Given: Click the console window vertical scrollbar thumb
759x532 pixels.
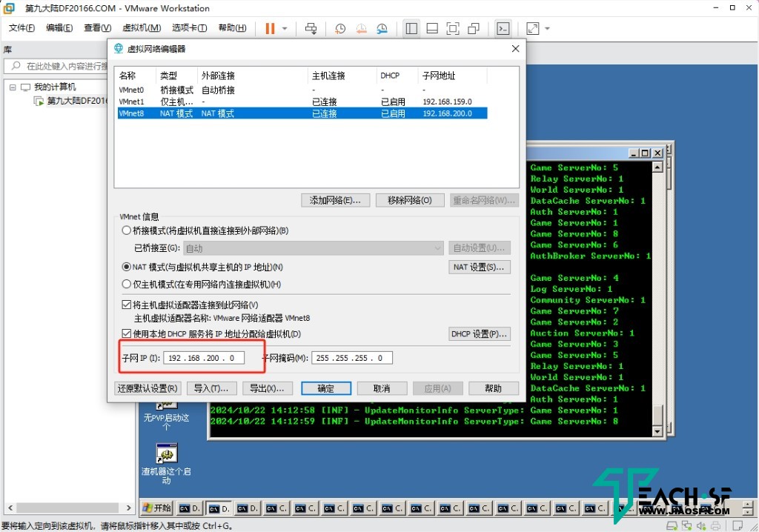Looking at the screenshot, I should [657, 415].
